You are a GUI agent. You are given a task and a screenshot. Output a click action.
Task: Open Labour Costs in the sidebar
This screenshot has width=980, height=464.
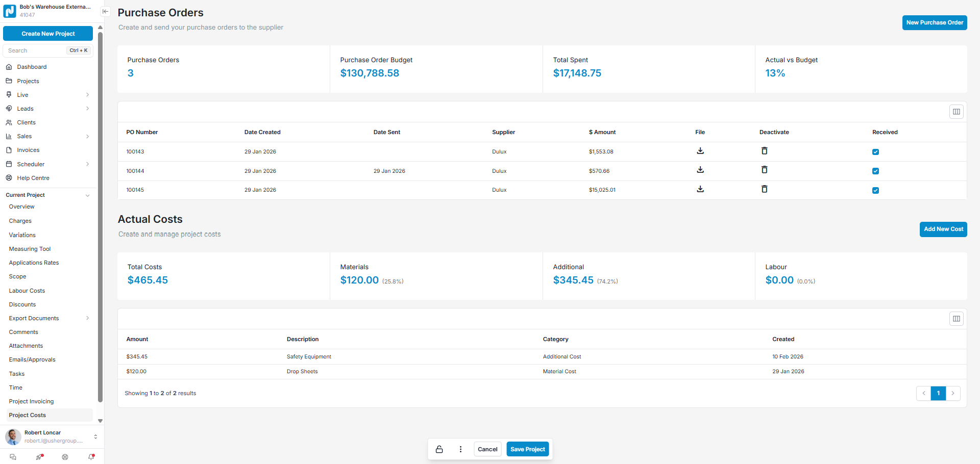27,291
